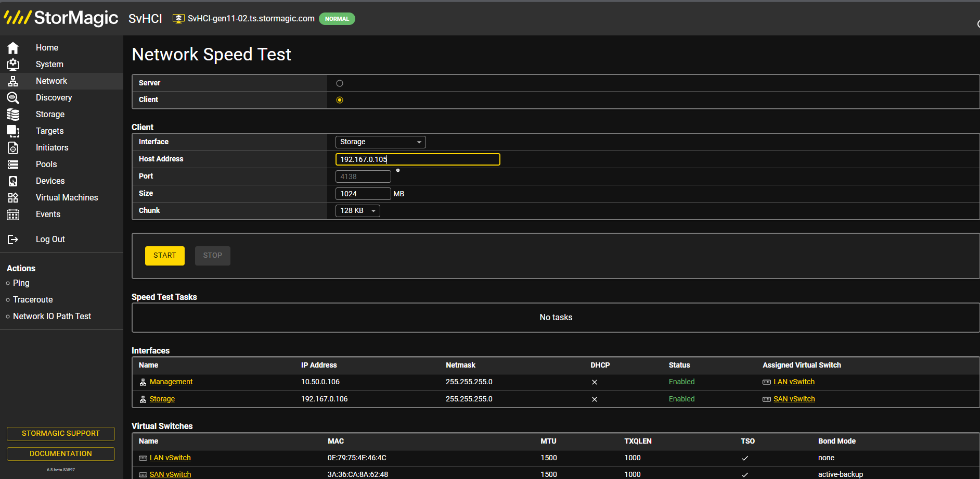Screen dimensions: 980x479
Task: Open the Pools menu item
Action: [x=46, y=165]
